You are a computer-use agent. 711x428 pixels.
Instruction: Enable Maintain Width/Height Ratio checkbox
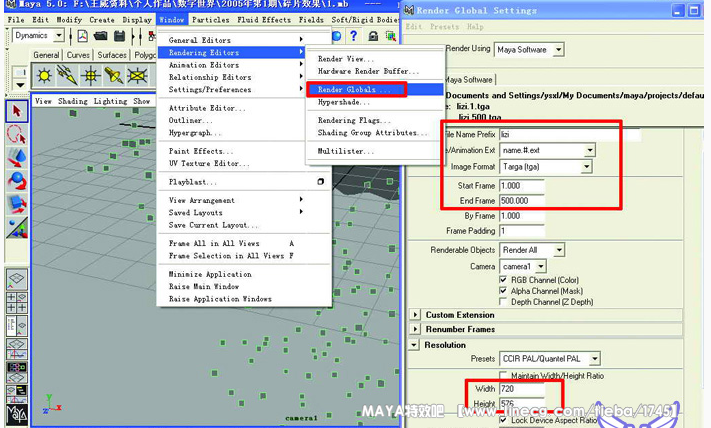503,375
